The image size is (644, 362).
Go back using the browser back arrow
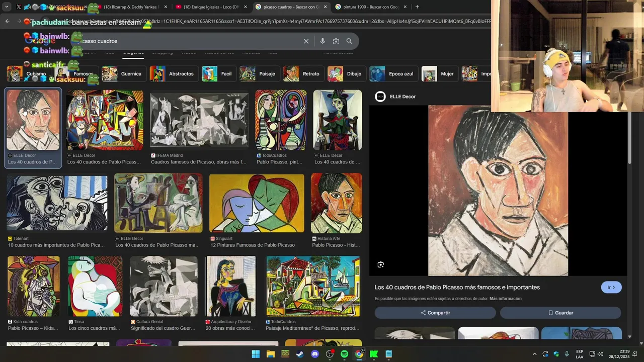pos(7,21)
